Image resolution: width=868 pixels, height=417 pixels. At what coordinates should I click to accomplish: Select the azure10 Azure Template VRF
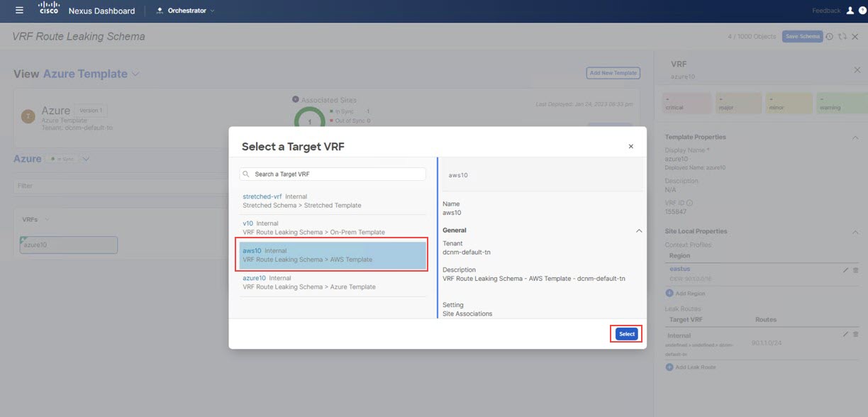coord(333,282)
